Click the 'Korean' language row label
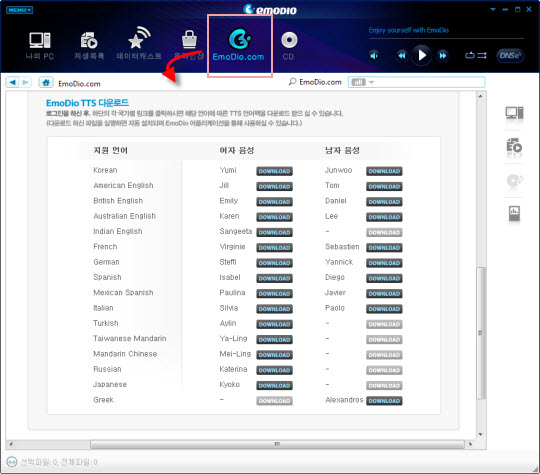This screenshot has height=474, width=540. (x=105, y=170)
